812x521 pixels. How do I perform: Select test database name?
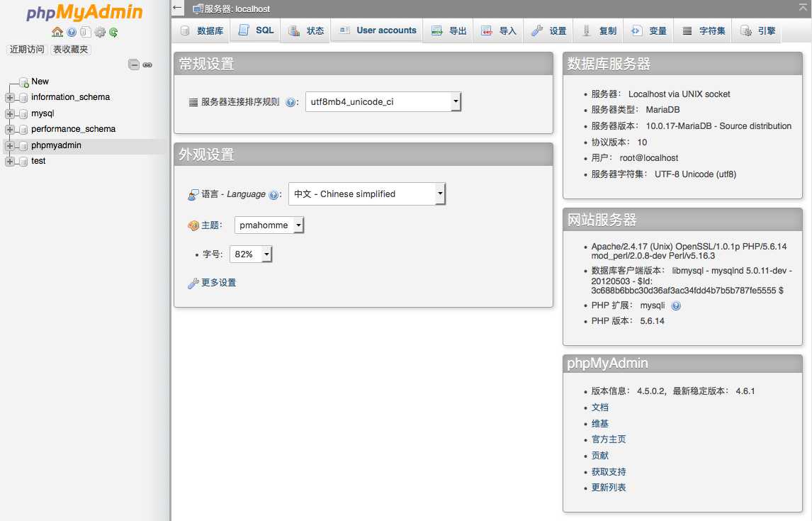pyautogui.click(x=38, y=161)
